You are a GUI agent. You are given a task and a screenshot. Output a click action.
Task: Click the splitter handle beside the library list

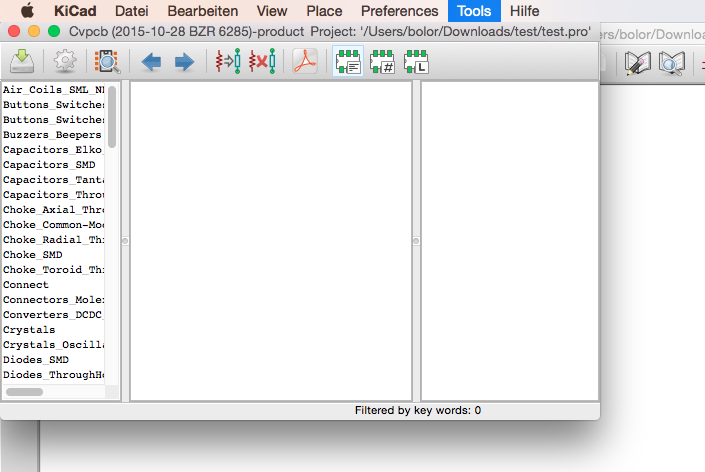coord(125,241)
